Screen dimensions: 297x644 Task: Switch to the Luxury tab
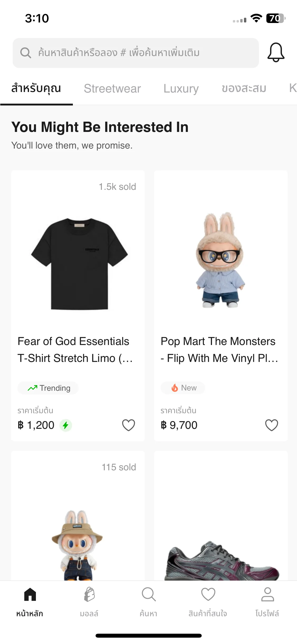[181, 88]
